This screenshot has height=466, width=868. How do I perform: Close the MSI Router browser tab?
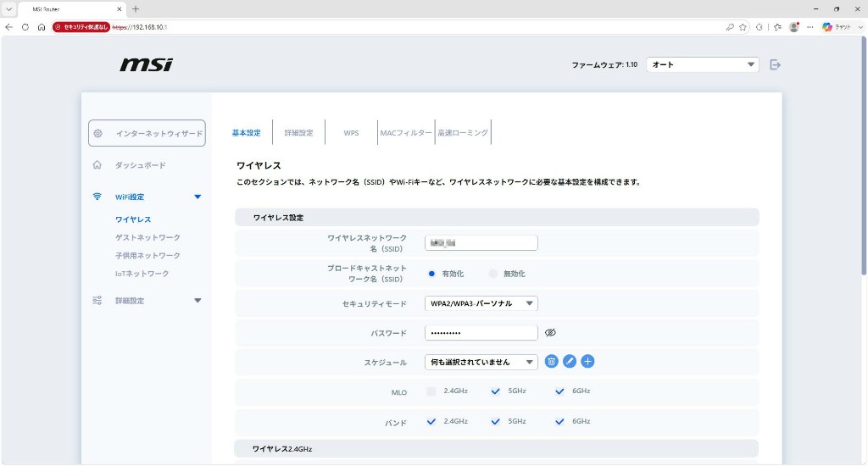pyautogui.click(x=119, y=8)
